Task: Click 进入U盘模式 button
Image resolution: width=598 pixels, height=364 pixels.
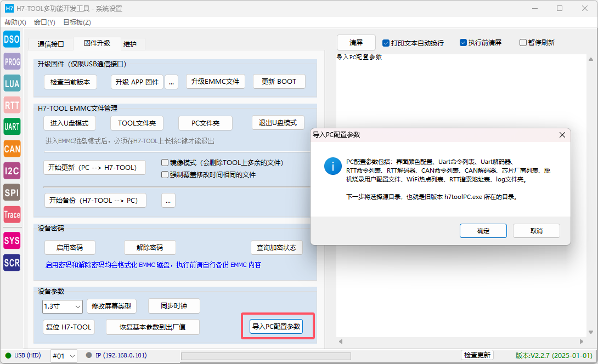Action: coord(70,123)
